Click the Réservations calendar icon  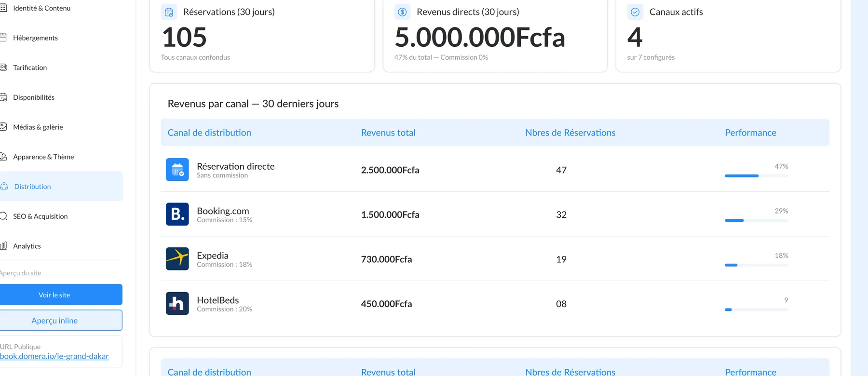tap(169, 12)
